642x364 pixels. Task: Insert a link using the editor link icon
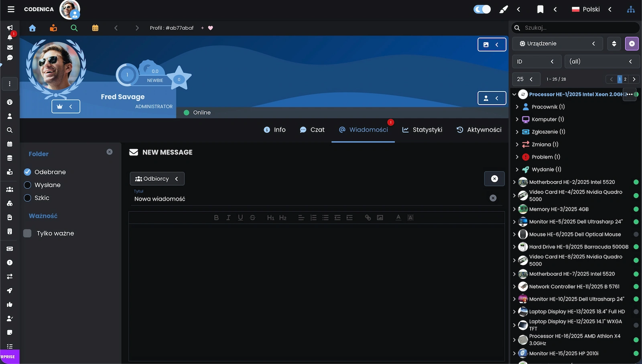[x=368, y=218]
